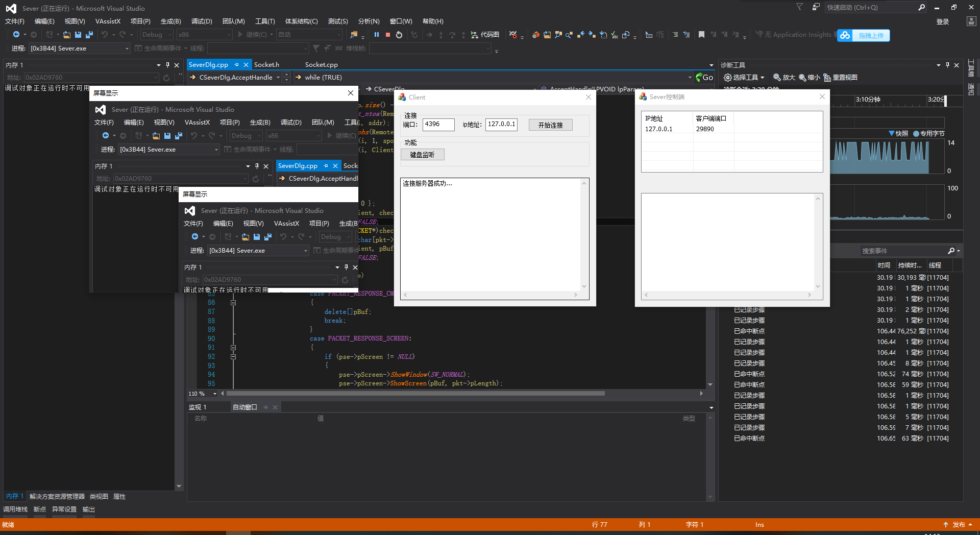
Task: Click the Publish (发布) status bar button
Action: pyautogui.click(x=959, y=525)
